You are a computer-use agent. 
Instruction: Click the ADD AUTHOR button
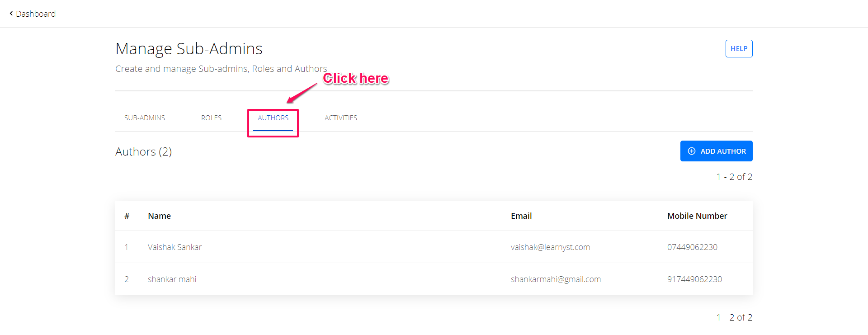tap(717, 151)
